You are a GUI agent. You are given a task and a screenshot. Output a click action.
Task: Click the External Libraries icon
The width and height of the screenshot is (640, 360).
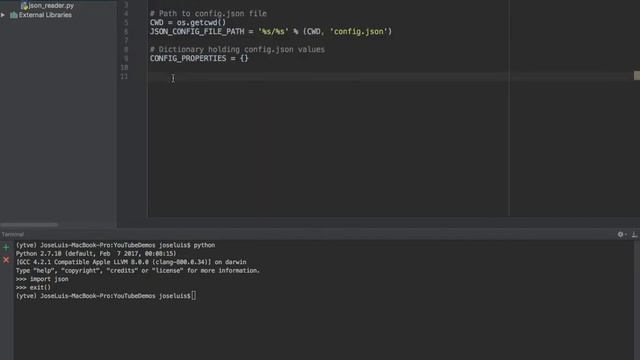click(x=14, y=15)
